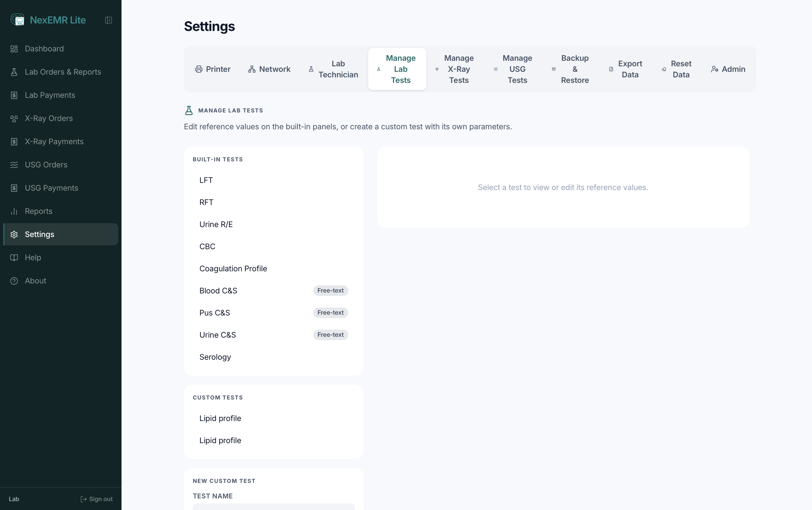The image size is (812, 510).
Task: Select the Manage Lab Tests tab
Action: 397,69
